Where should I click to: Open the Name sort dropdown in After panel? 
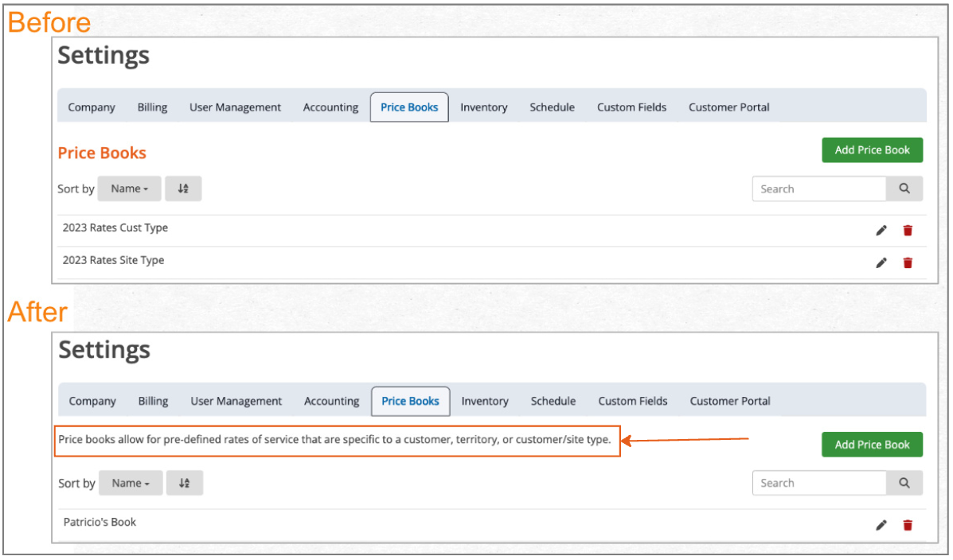(x=131, y=483)
